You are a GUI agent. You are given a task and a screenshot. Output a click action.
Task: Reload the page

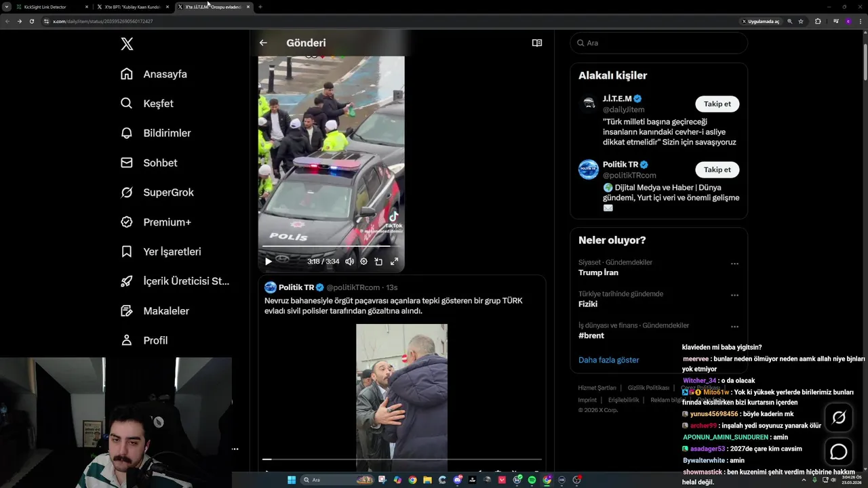31,21
